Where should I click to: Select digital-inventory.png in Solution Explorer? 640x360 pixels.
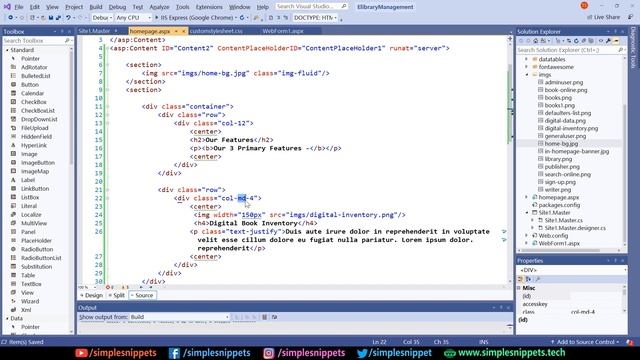(571, 128)
